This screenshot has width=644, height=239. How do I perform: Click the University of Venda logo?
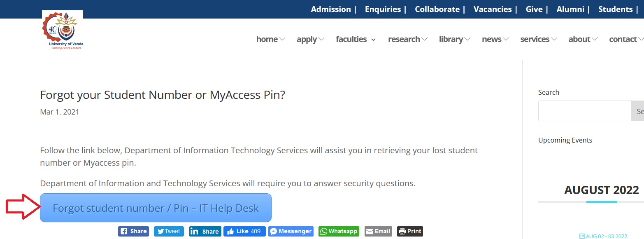click(x=63, y=31)
